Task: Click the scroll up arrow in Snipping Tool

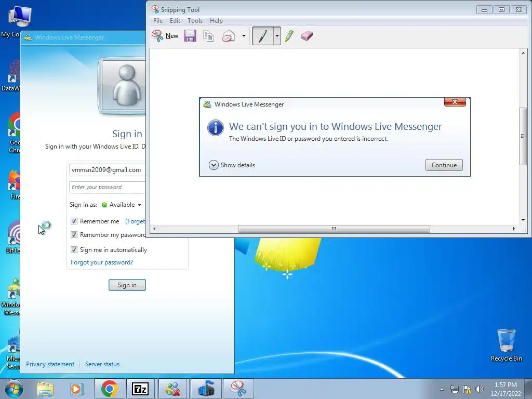Action: (523, 53)
